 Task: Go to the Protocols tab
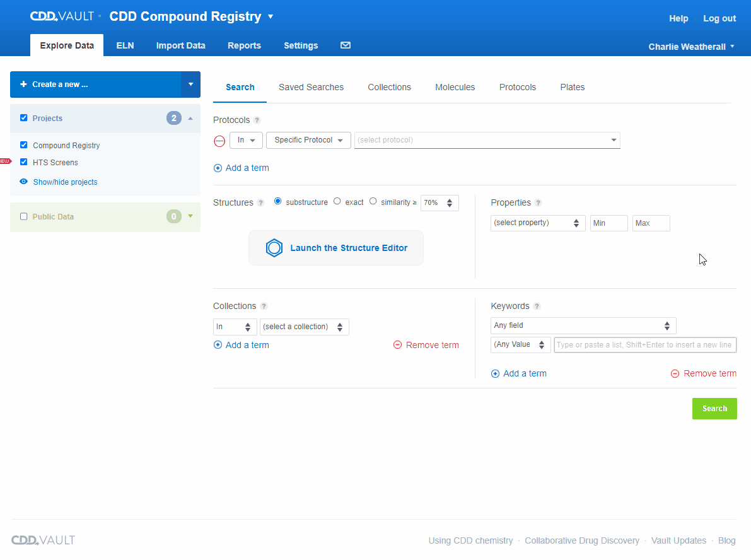pyautogui.click(x=518, y=87)
